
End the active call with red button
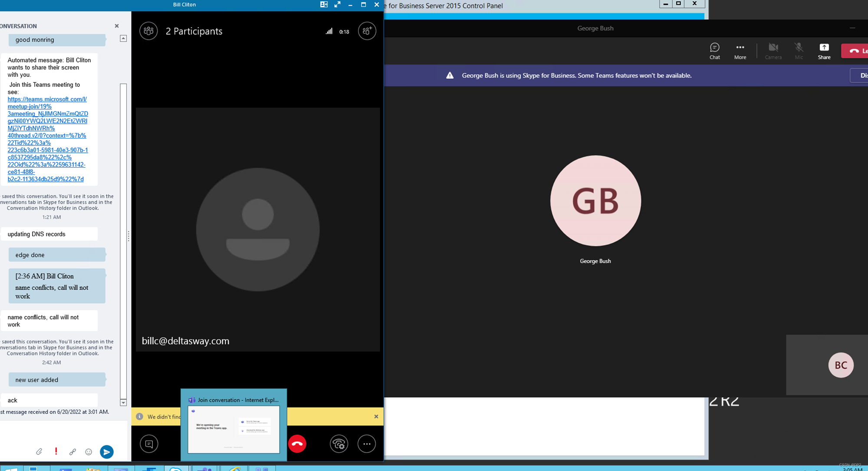(297, 444)
